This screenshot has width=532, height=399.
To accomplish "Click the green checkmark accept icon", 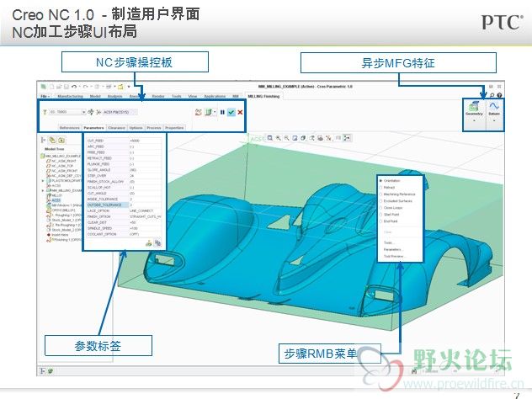I will (231, 112).
